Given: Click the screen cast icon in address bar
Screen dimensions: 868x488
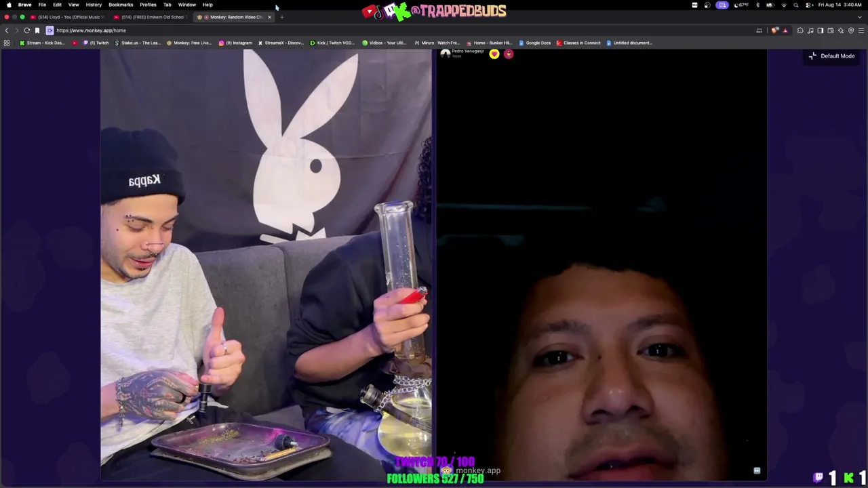Looking at the screenshot, I should click(x=759, y=30).
